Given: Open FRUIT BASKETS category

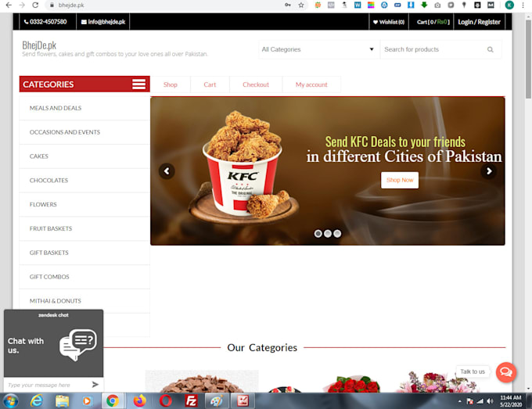Looking at the screenshot, I should click(84, 228).
